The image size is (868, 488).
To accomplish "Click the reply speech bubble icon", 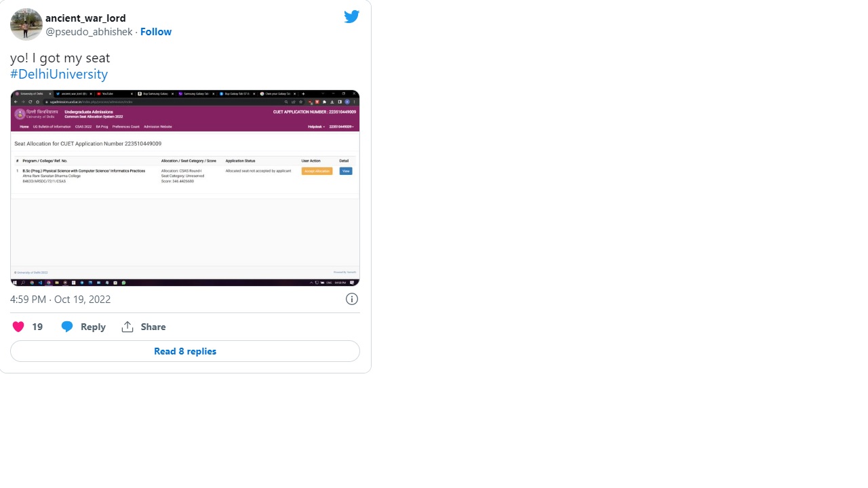I will point(67,327).
